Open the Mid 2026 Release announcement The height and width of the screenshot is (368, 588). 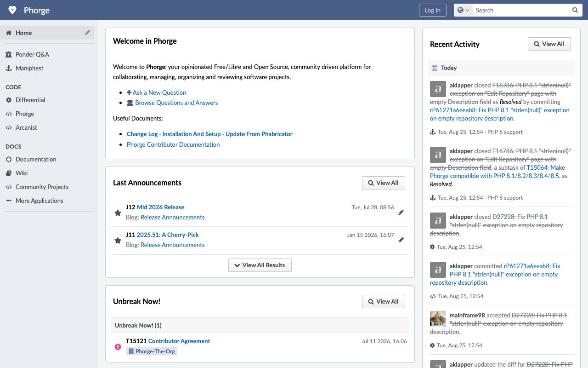(160, 207)
